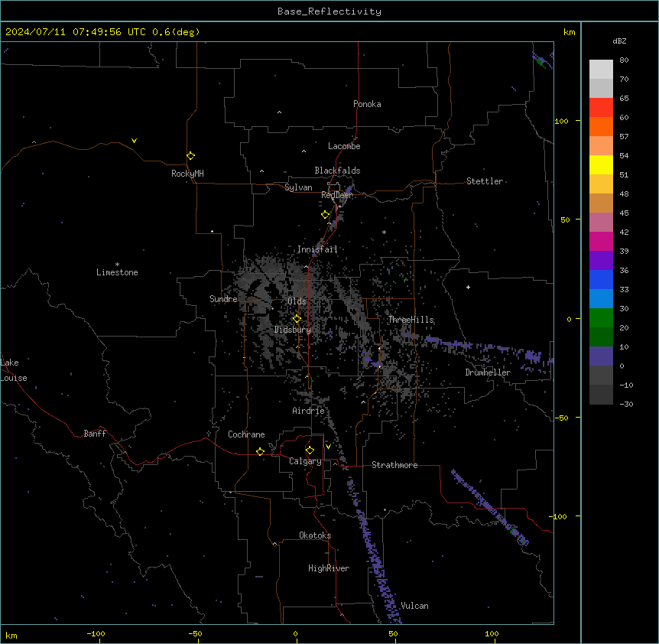Click the RedDeer city label
The width and height of the screenshot is (659, 644).
[x=336, y=195]
